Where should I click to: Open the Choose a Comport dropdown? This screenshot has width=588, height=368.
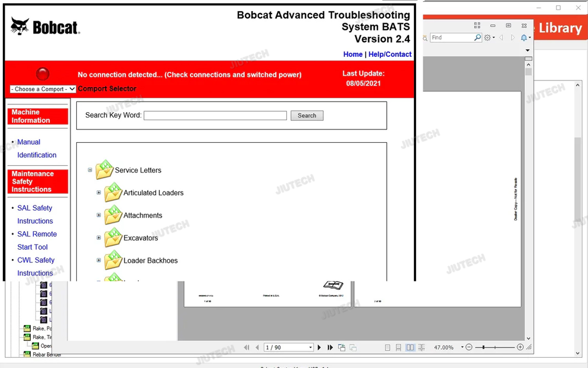[x=43, y=89]
